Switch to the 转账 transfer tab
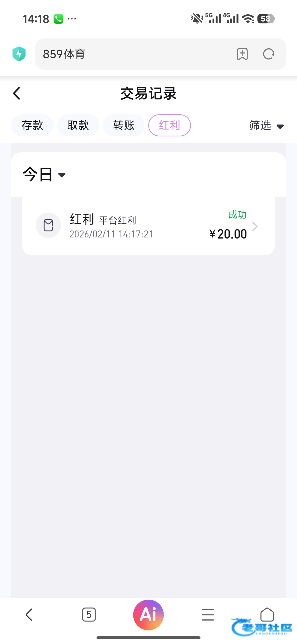 point(124,125)
